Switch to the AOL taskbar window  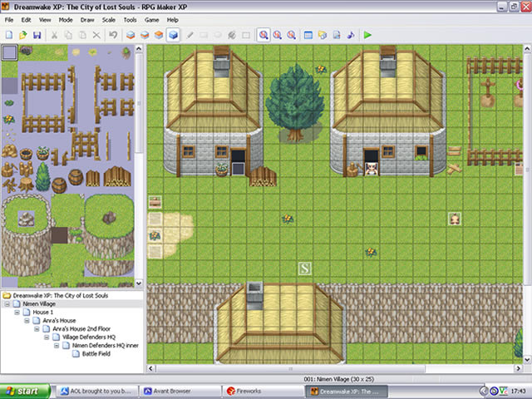pyautogui.click(x=96, y=392)
